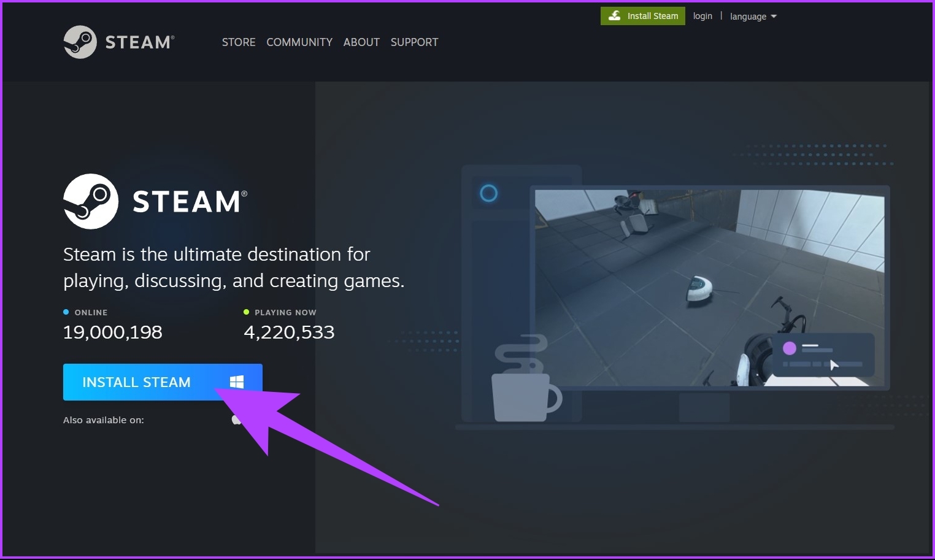Click the 'Also available on:' text

104,420
